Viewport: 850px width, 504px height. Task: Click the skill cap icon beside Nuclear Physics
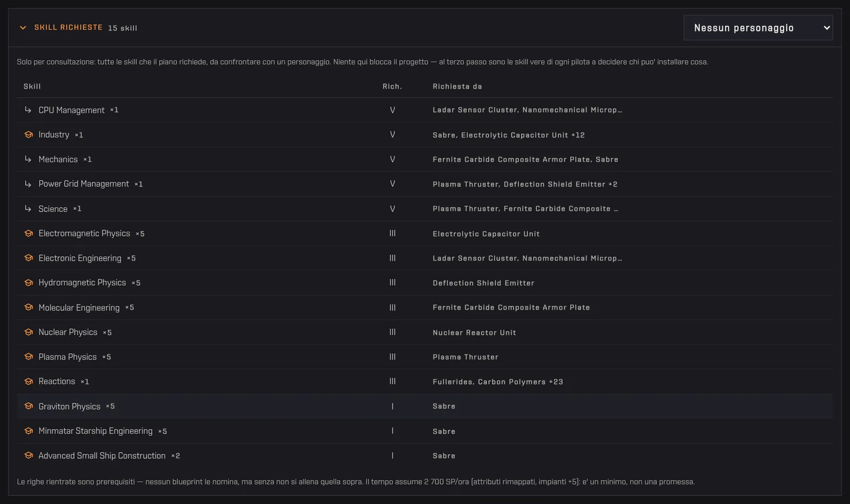coord(29,332)
